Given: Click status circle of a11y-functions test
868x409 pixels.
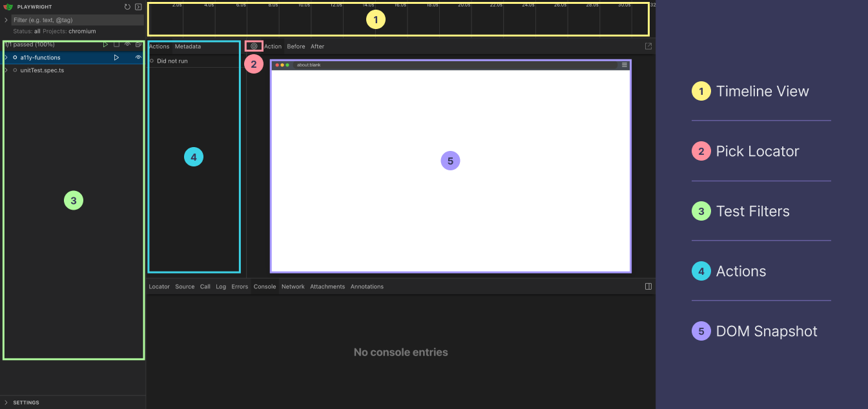Looking at the screenshot, I should click(x=15, y=57).
